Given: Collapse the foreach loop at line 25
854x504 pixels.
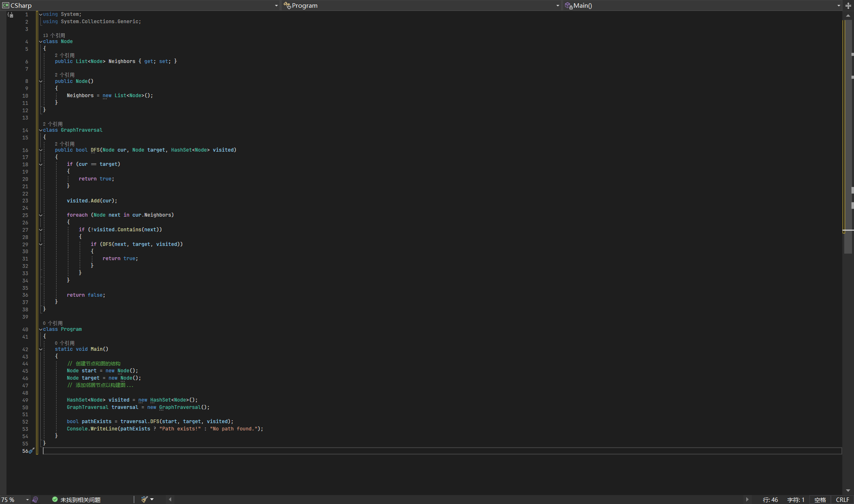Looking at the screenshot, I should [41, 215].
